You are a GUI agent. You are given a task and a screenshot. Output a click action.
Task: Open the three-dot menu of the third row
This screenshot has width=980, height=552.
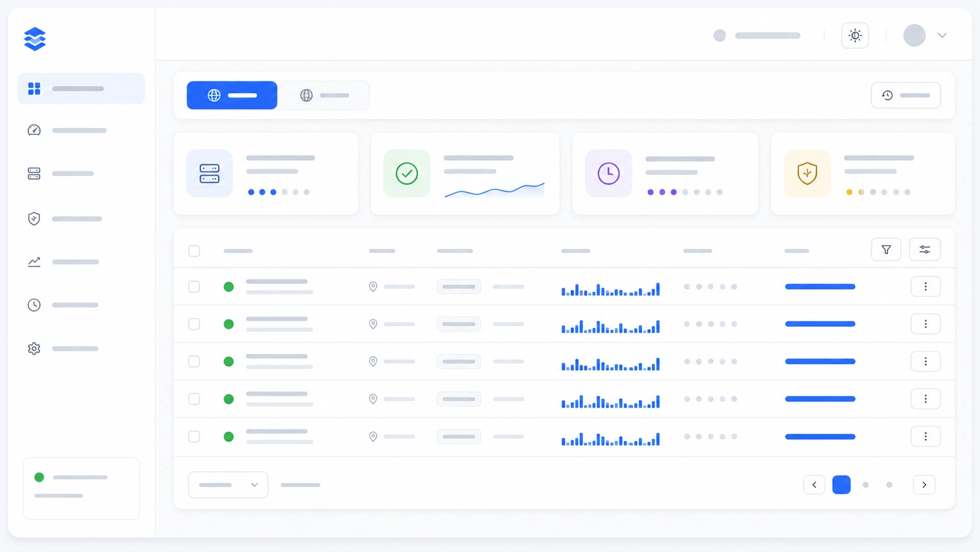pos(925,362)
